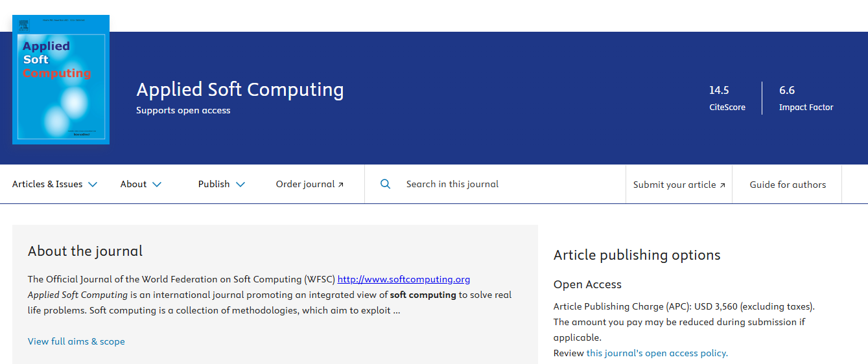Click the Open Access subheading
The height and width of the screenshot is (364, 868).
(x=587, y=284)
